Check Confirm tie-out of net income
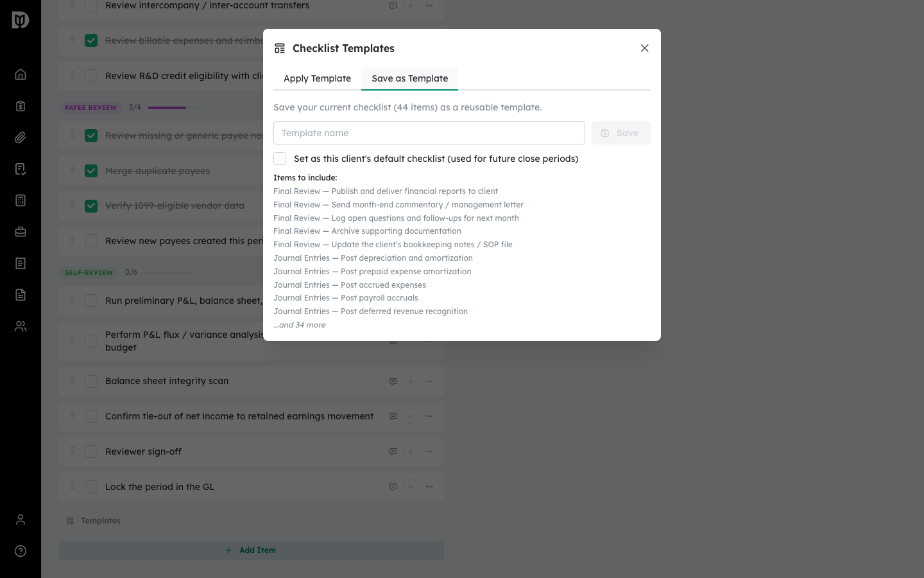924x578 pixels. tap(91, 416)
